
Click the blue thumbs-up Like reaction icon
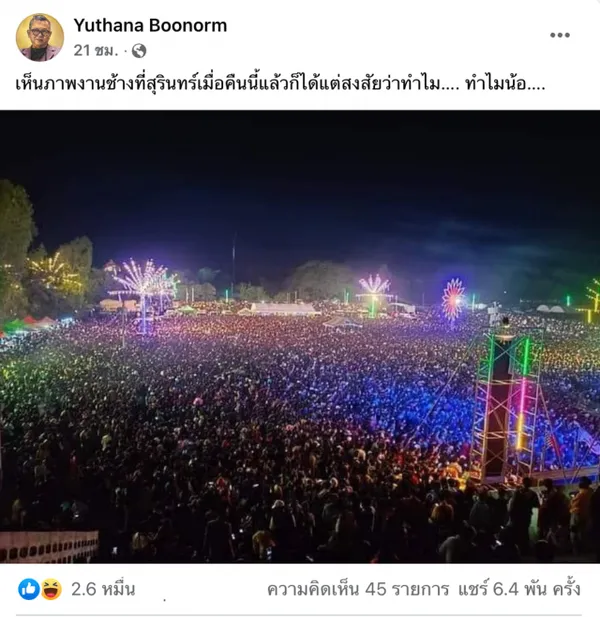point(29,589)
